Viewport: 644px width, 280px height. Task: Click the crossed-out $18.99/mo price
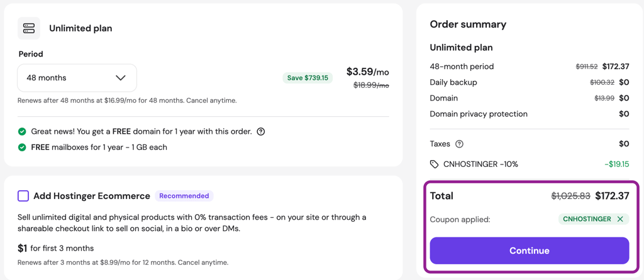(x=371, y=85)
